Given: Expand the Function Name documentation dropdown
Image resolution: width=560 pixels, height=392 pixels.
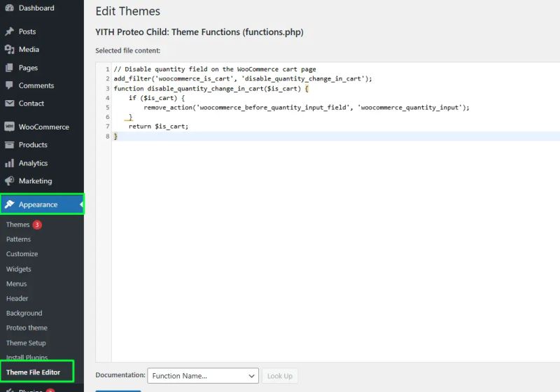Looking at the screenshot, I should (203, 376).
